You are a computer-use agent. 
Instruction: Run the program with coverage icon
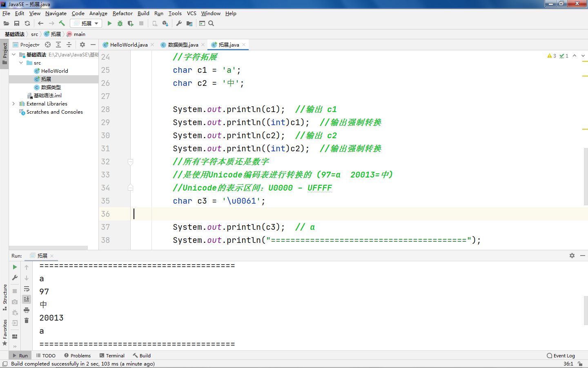point(130,23)
